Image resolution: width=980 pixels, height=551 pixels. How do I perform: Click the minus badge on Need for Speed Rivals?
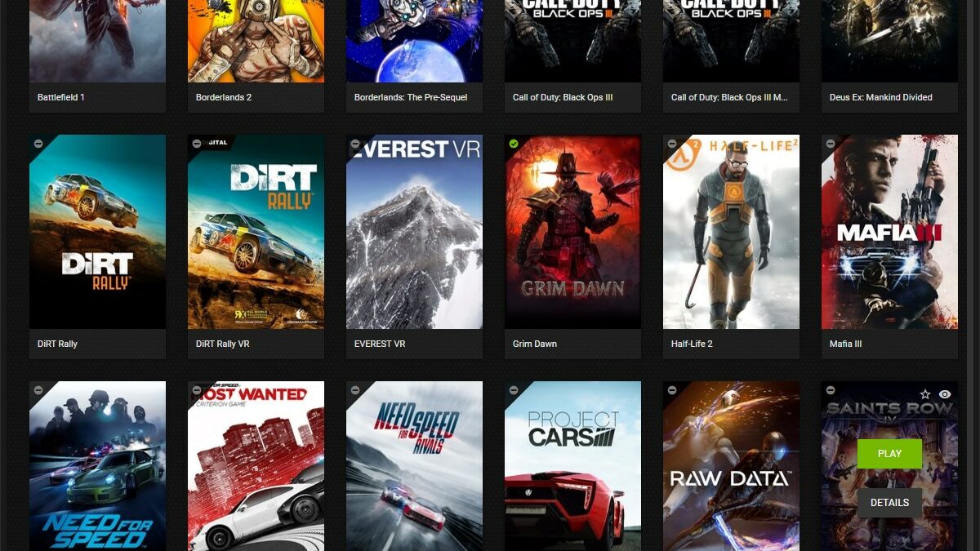coord(355,390)
